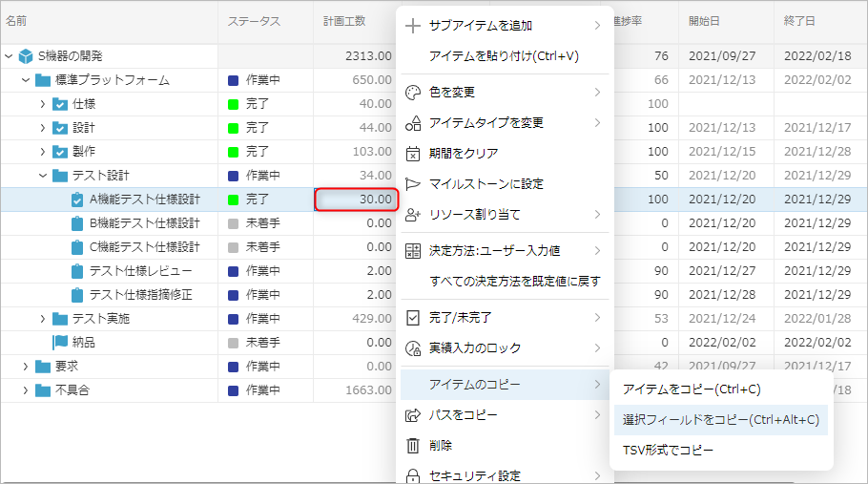Screen dimensions: 868x484
Task: Click the flag icon of 納品 row
Action: pyautogui.click(x=60, y=342)
